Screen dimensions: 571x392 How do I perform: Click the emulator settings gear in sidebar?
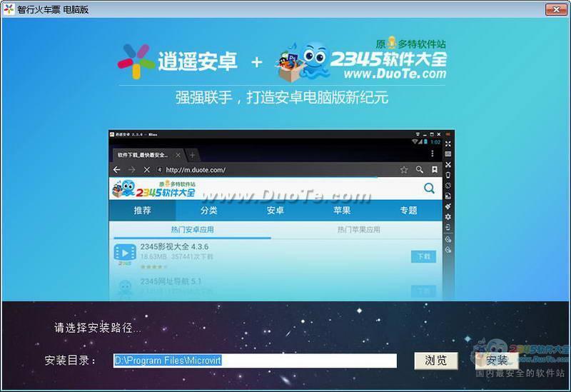tap(448, 216)
